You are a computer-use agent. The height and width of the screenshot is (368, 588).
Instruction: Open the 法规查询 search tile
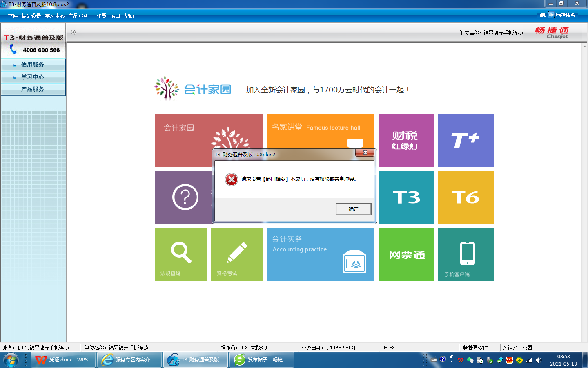[180, 255]
